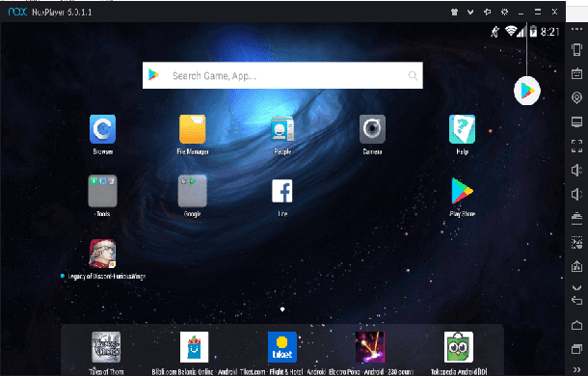Open ElectroPong in dock

(x=370, y=347)
